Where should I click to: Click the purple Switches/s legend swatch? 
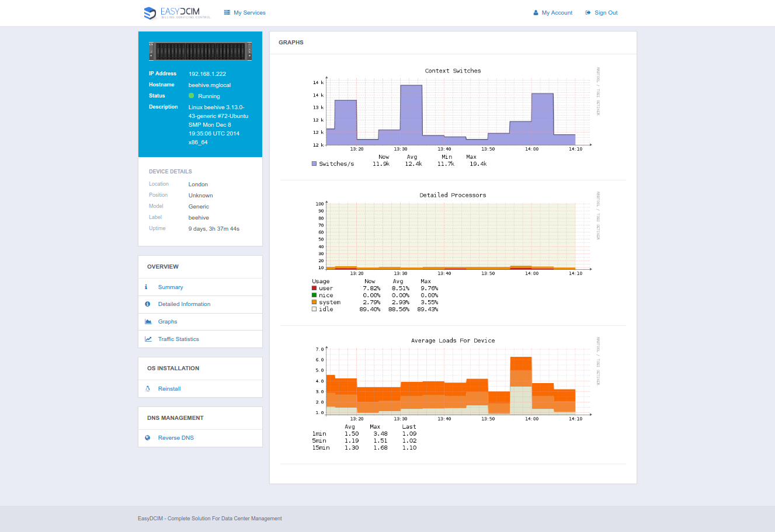click(x=314, y=164)
